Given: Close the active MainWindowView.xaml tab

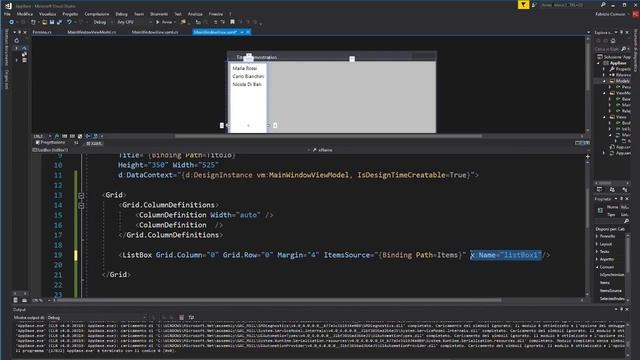Looking at the screenshot, I should [248, 32].
